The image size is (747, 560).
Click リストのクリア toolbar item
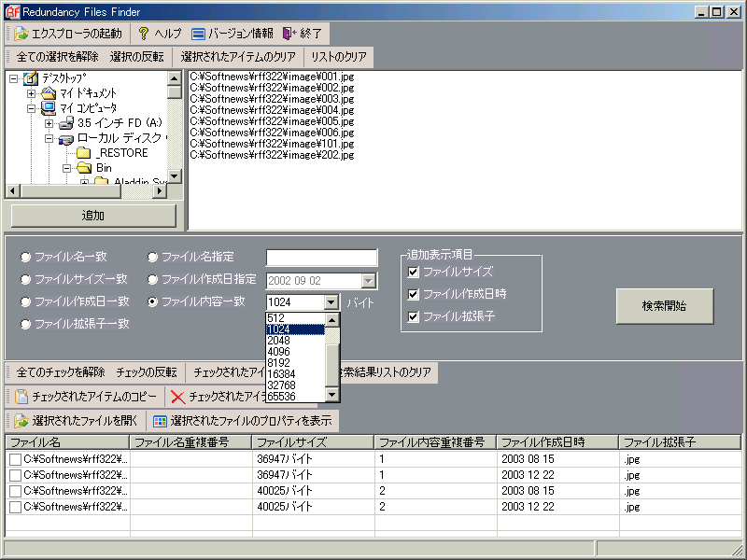tap(339, 57)
